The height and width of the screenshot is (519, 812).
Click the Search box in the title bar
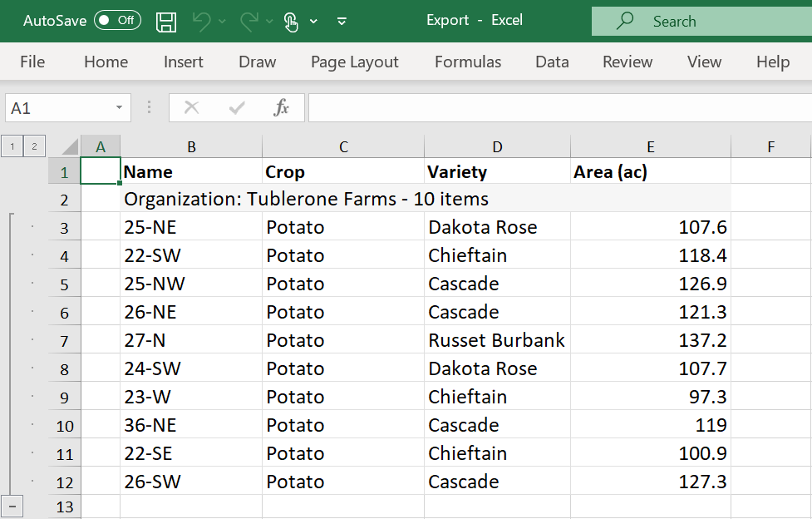[701, 22]
